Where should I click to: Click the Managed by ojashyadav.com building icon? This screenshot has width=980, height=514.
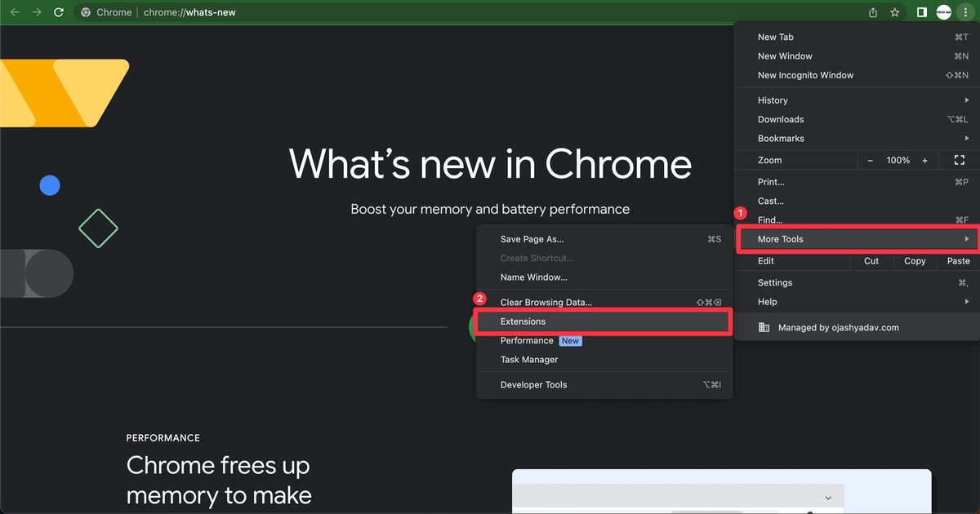(764, 327)
